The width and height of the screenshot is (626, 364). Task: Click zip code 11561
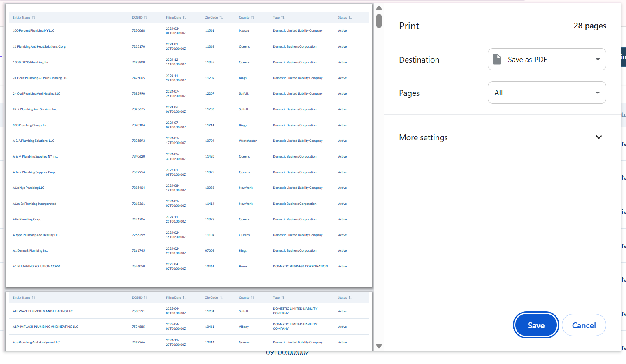210,30
